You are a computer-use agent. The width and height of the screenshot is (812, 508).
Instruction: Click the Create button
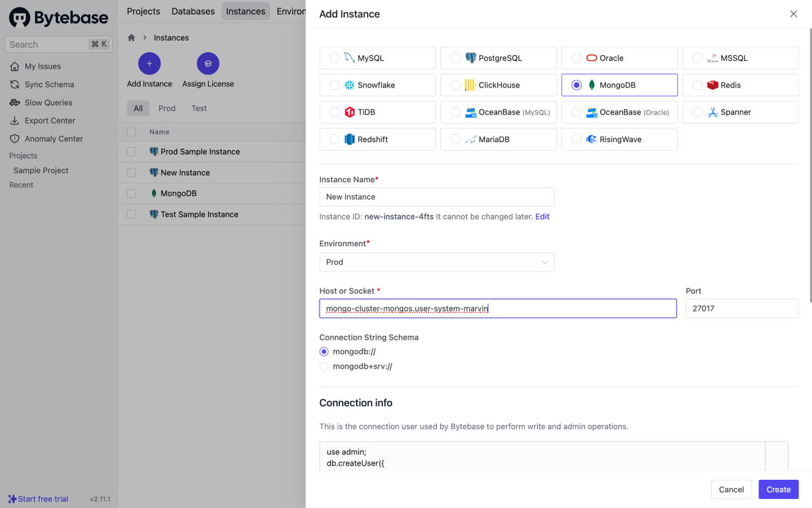pos(778,489)
